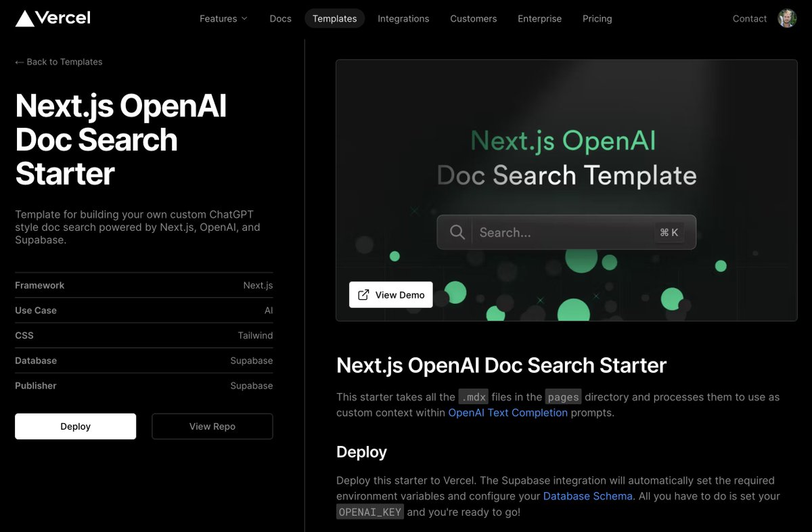The height and width of the screenshot is (532, 812).
Task: Open the Enterprise nav item
Action: tap(539, 18)
